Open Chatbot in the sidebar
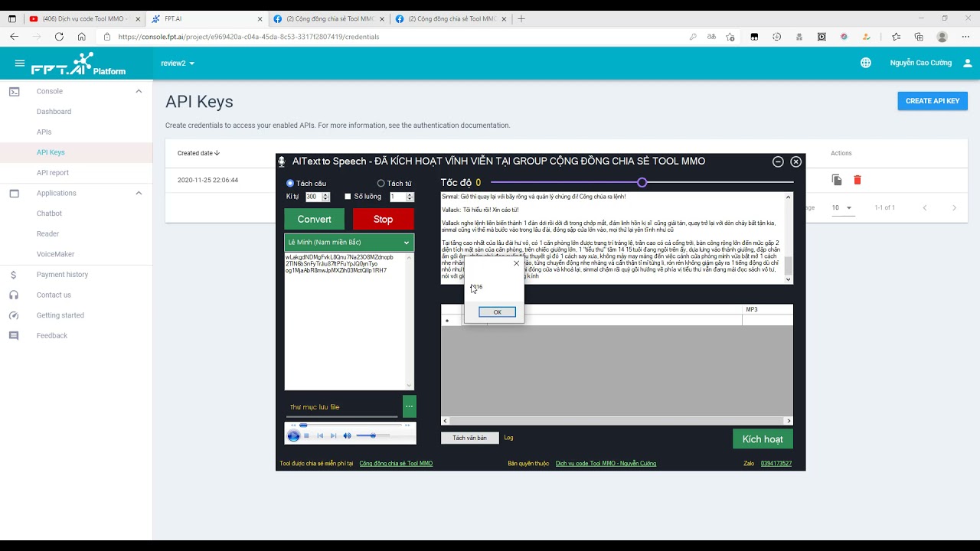Image resolution: width=980 pixels, height=551 pixels. point(49,214)
